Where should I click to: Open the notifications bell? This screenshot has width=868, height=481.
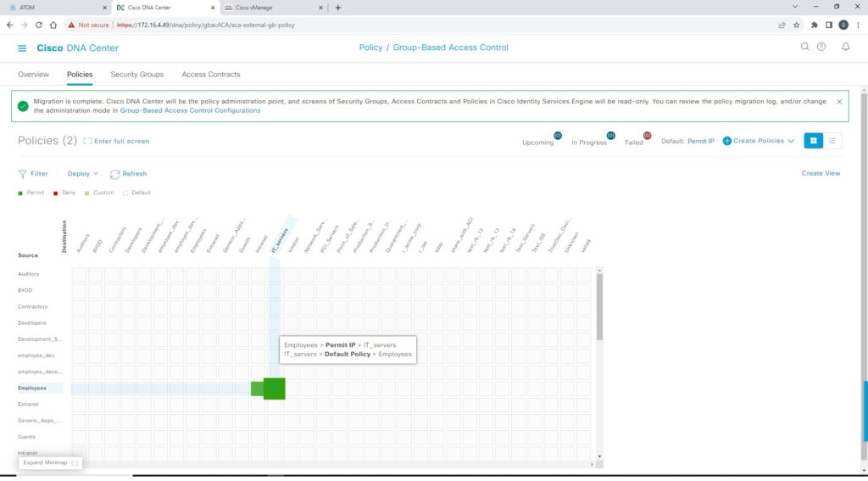[845, 47]
